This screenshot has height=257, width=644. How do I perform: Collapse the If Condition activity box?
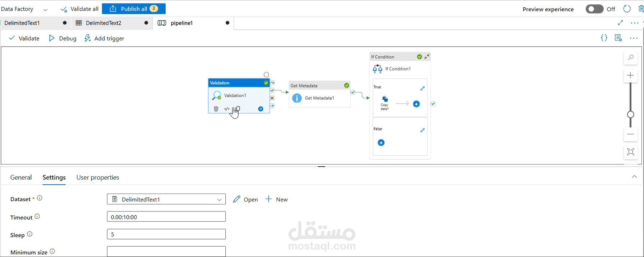427,57
